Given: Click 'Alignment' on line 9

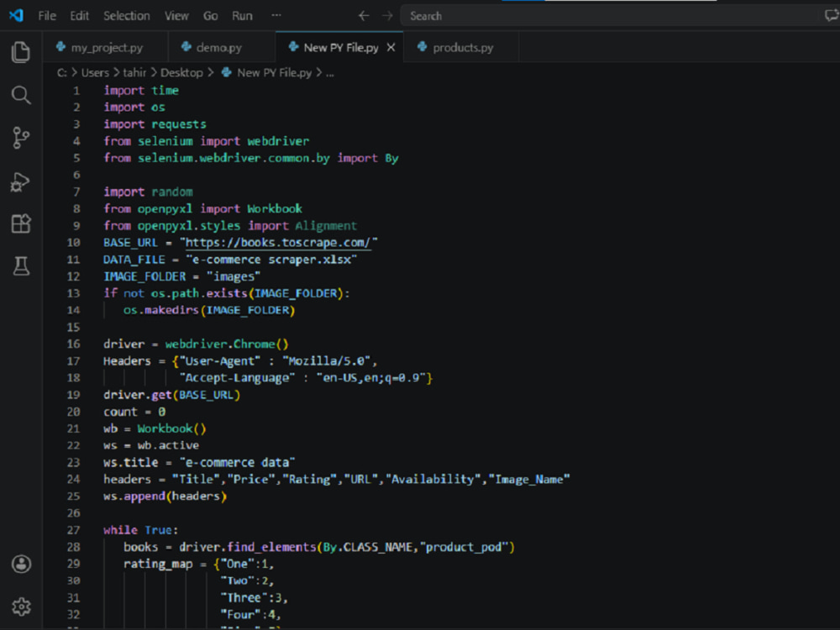Looking at the screenshot, I should (x=326, y=225).
